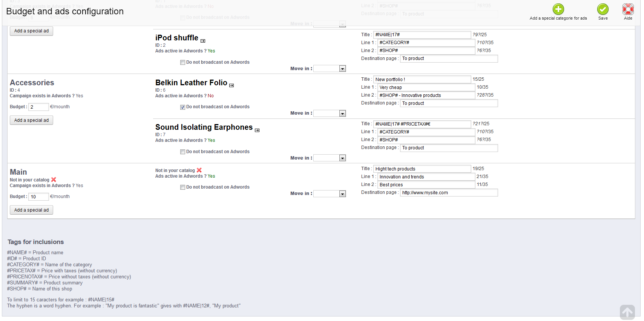Click red cross beside Main 'Not in your catalog'
The height and width of the screenshot is (321, 644).
[54, 180]
